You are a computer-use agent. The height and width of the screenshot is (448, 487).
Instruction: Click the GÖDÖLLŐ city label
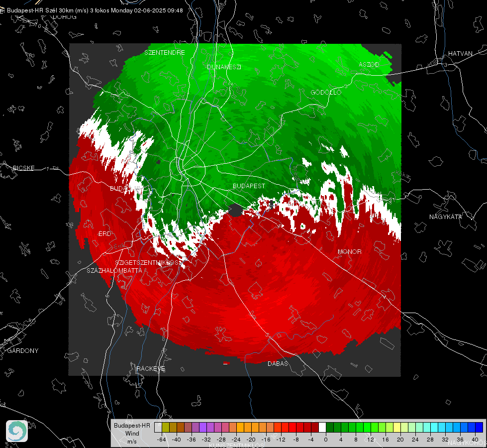click(x=326, y=92)
